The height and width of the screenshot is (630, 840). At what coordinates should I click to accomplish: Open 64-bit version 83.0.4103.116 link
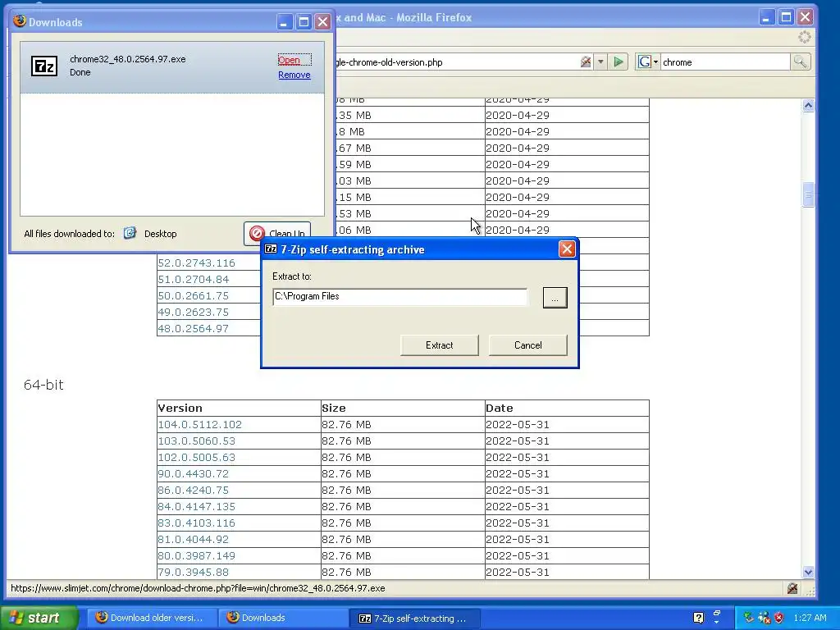point(196,523)
